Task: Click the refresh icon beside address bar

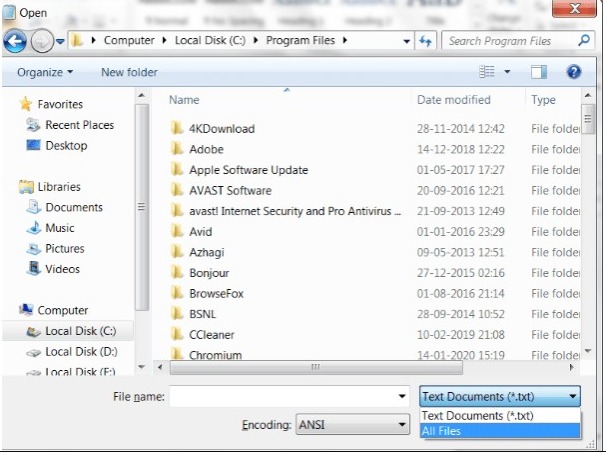Action: pos(426,41)
